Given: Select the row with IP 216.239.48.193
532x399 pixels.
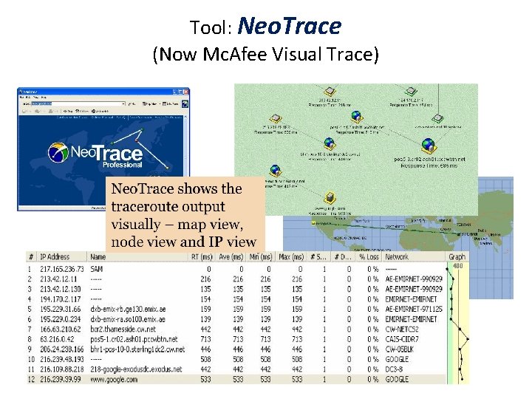Looking at the screenshot, I should [x=236, y=359].
